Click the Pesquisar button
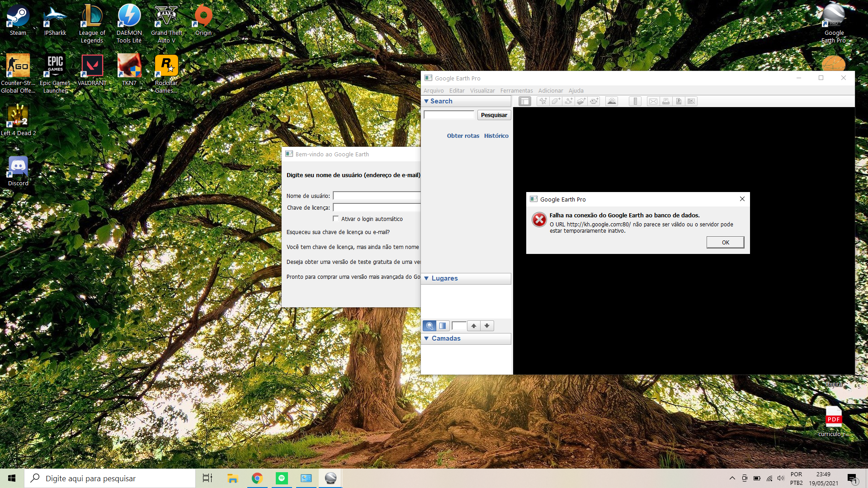This screenshot has height=488, width=868. coord(494,115)
